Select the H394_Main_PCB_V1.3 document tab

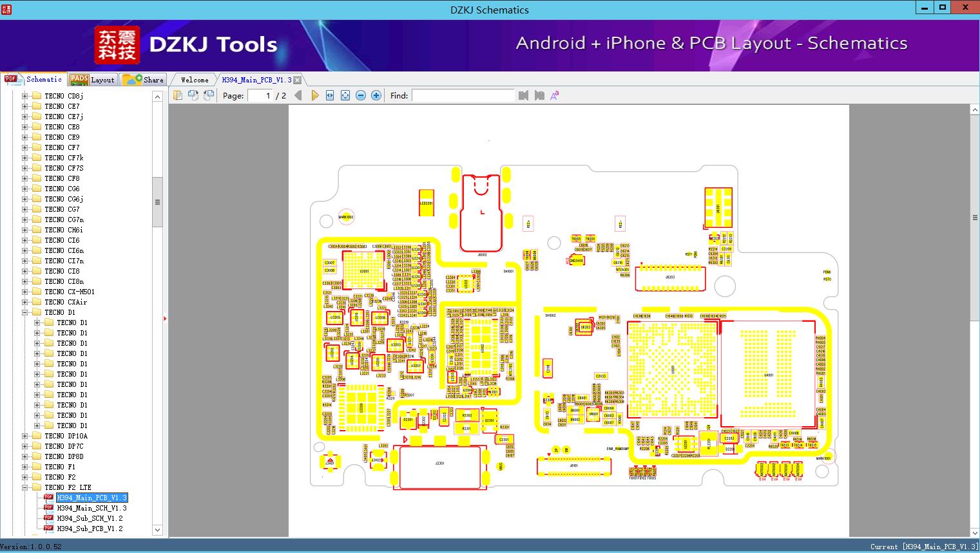point(256,80)
